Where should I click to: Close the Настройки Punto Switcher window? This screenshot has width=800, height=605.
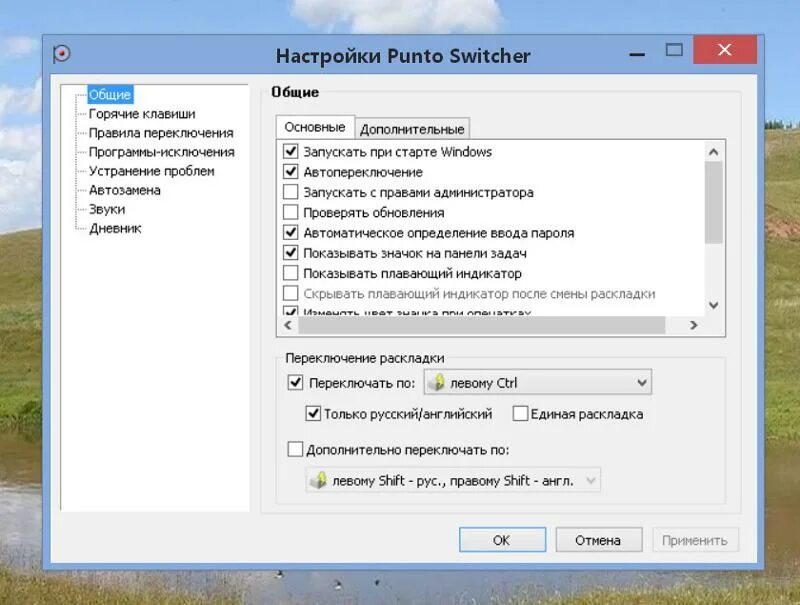coord(724,49)
